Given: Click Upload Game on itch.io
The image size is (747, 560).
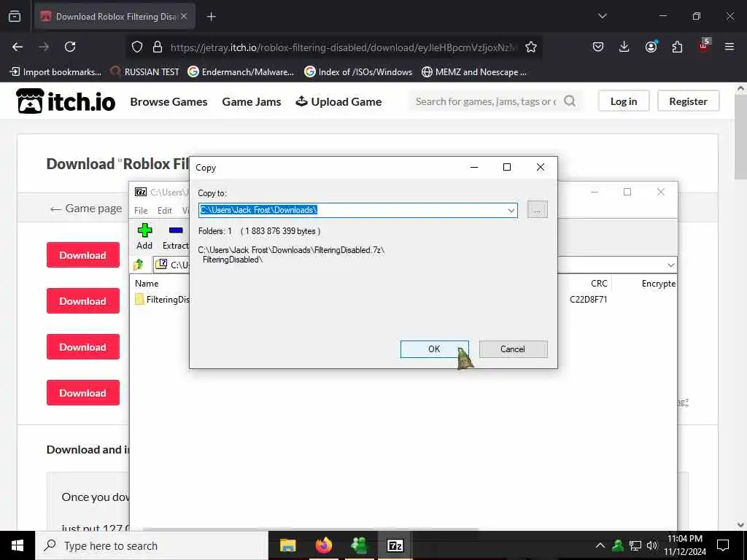Looking at the screenshot, I should (338, 101).
